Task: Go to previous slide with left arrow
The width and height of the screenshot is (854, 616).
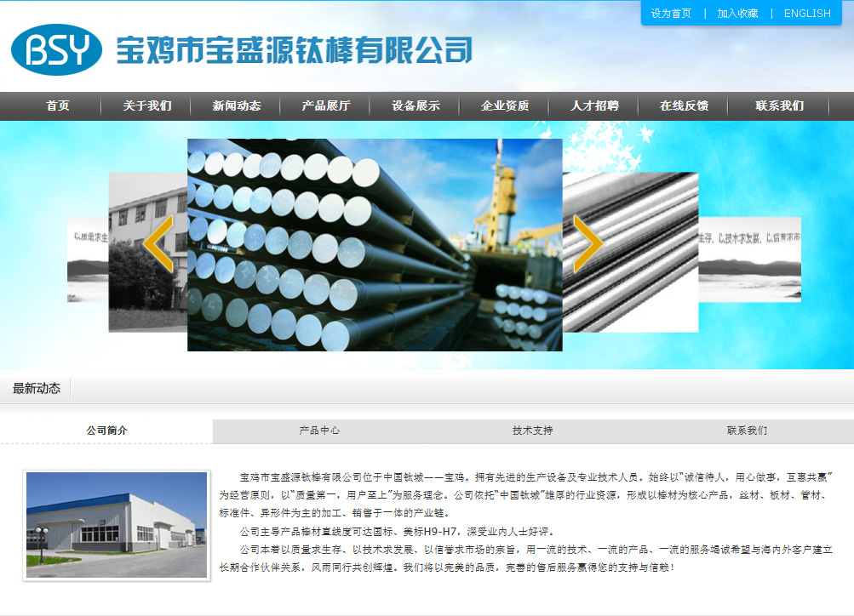Action: tap(158, 243)
